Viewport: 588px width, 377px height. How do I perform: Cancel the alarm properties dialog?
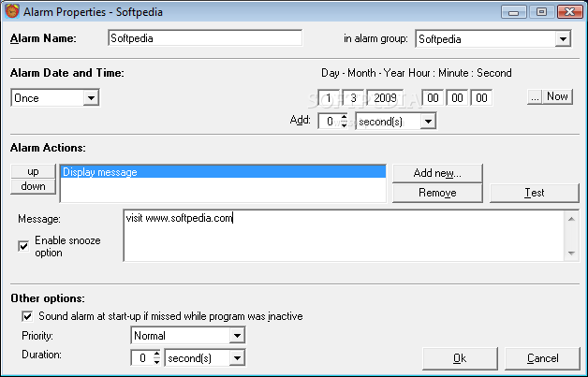(543, 358)
